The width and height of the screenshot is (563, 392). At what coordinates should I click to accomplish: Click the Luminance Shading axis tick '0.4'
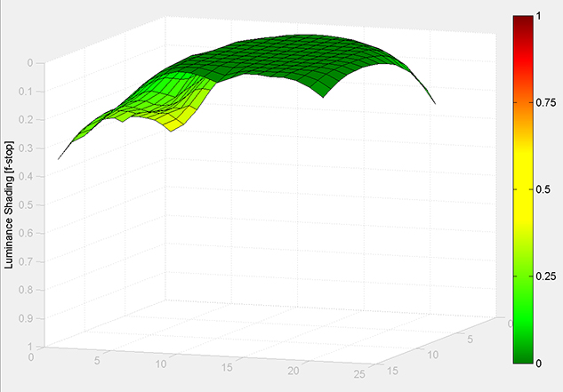click(x=25, y=176)
